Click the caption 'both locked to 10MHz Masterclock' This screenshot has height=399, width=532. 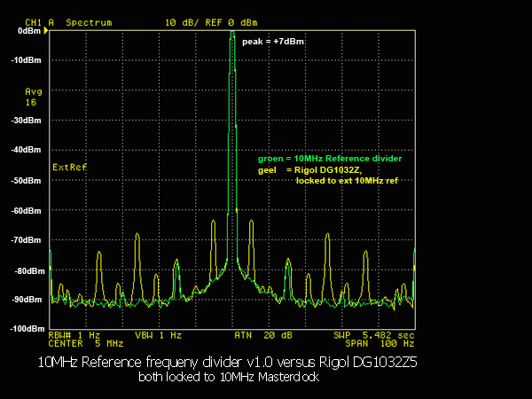[x=229, y=377]
